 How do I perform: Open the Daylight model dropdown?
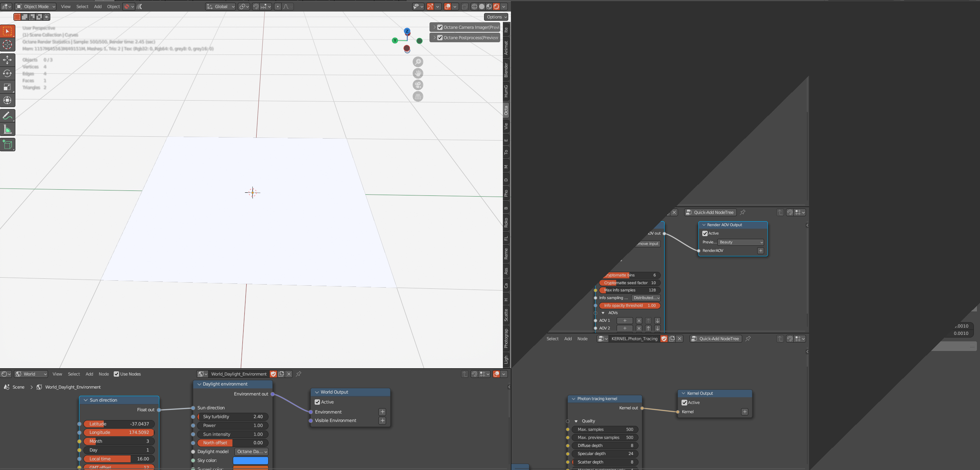[x=251, y=452]
